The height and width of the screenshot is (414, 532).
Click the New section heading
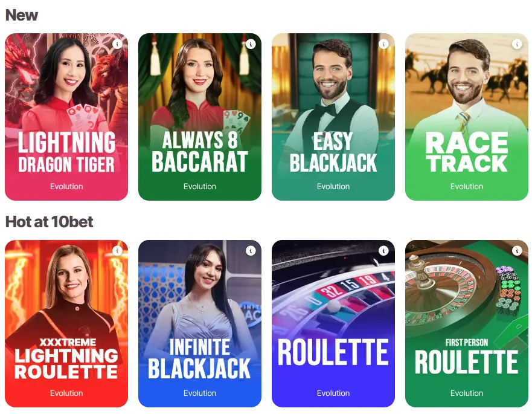pos(22,15)
